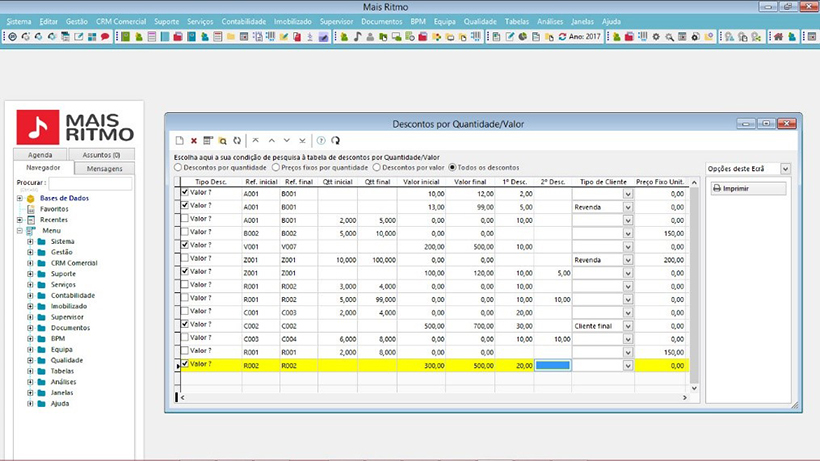The height and width of the screenshot is (461, 820).
Task: Click the yellow folder icon in main toolbar
Action: click(231, 37)
